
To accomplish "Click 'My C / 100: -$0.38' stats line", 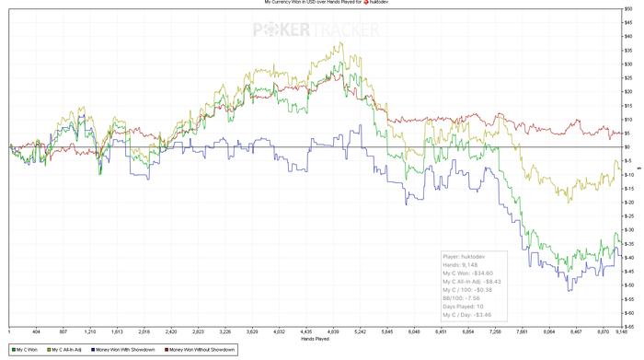I will [467, 290].
